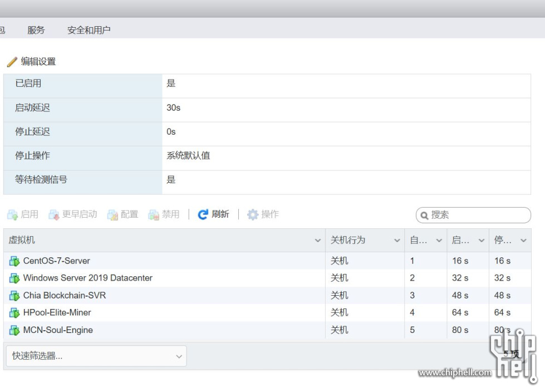Switch to the 服务 tab
Viewport: 545px width, 392px height.
[36, 30]
